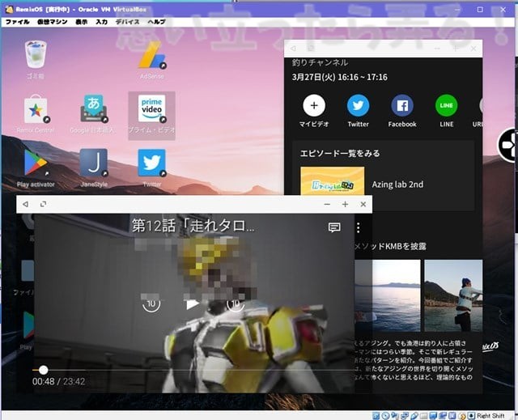Screen dimensions: 518x420
Task: Open Remix Central app icon
Action: (36, 110)
